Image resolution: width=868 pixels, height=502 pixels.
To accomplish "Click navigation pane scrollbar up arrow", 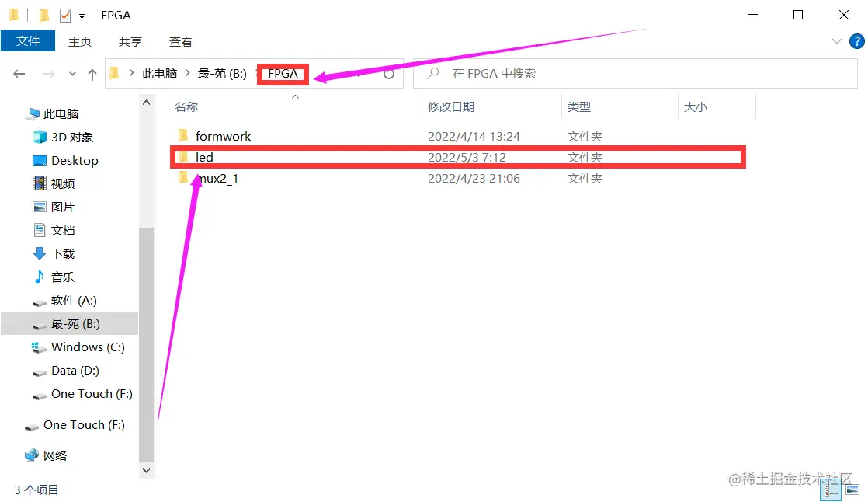I will (x=146, y=103).
